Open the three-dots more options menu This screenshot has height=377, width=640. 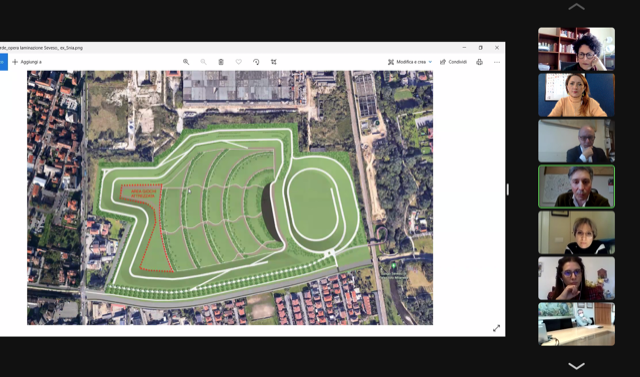pyautogui.click(x=497, y=62)
